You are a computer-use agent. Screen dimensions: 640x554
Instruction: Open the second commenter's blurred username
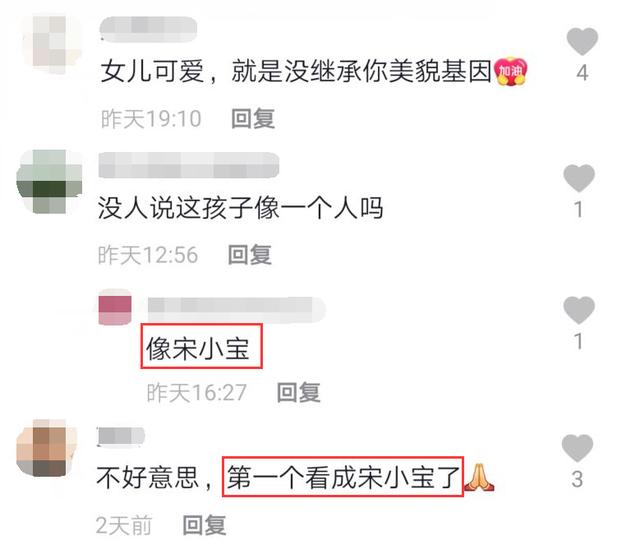coord(189,165)
